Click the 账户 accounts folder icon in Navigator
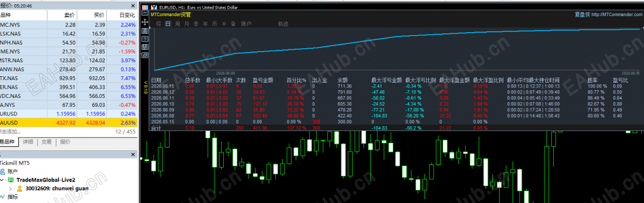The width and height of the screenshot is (644, 203). (x=3, y=171)
